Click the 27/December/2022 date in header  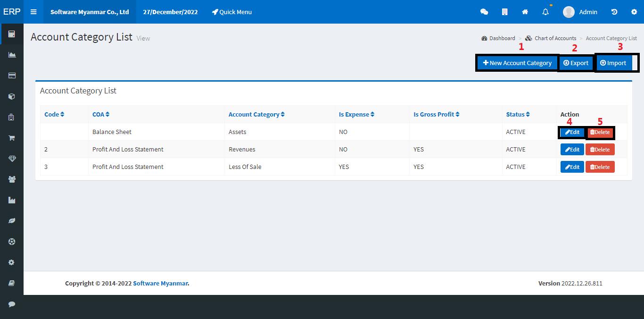[x=170, y=12]
